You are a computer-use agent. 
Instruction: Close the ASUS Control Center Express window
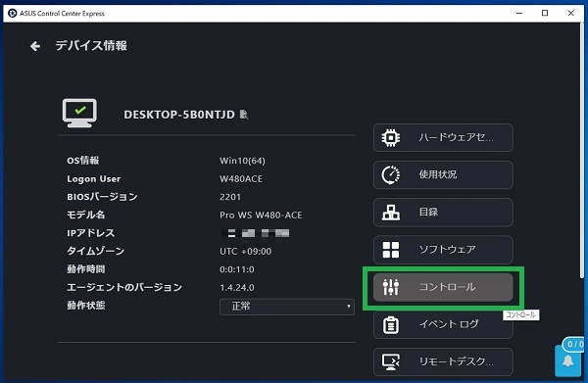(570, 13)
